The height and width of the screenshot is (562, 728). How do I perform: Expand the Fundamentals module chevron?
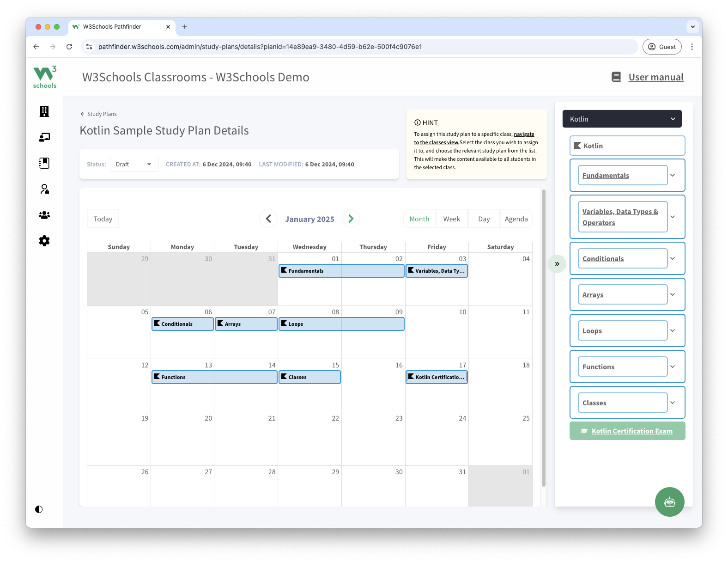click(x=673, y=176)
